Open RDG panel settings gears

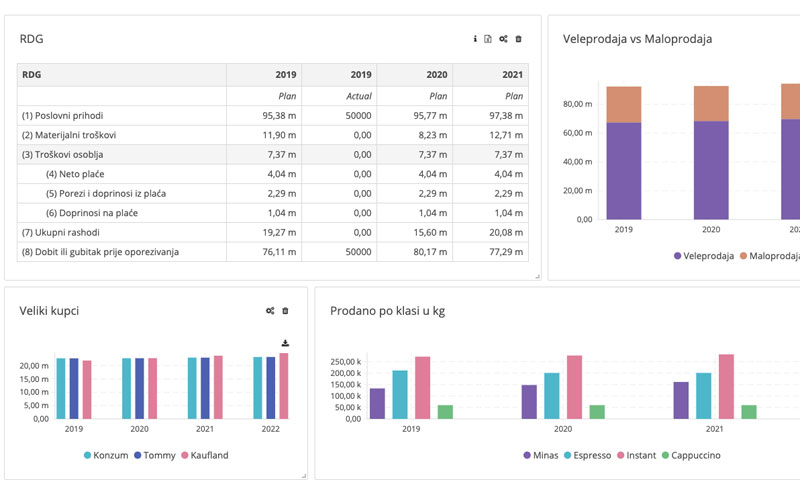click(503, 39)
